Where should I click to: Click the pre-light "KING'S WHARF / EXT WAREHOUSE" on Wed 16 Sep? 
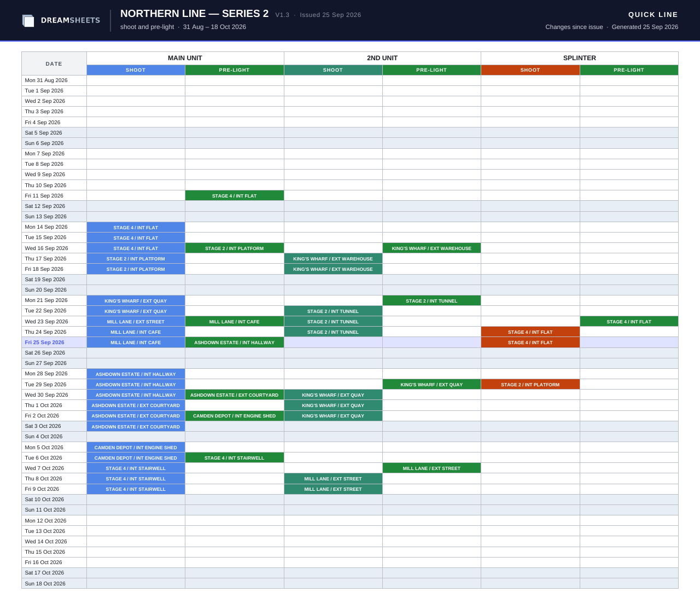431,248
